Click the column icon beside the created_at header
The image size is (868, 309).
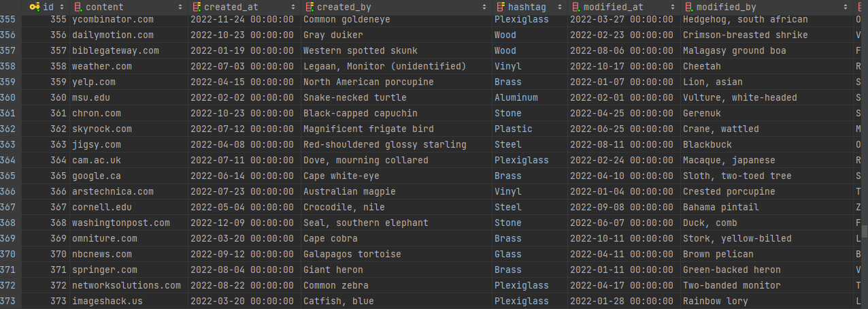pos(196,7)
